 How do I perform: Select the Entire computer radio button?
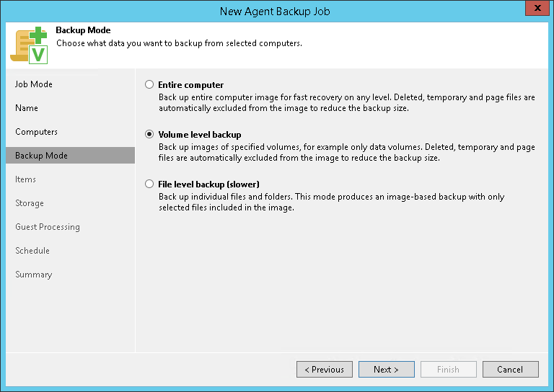coord(149,84)
